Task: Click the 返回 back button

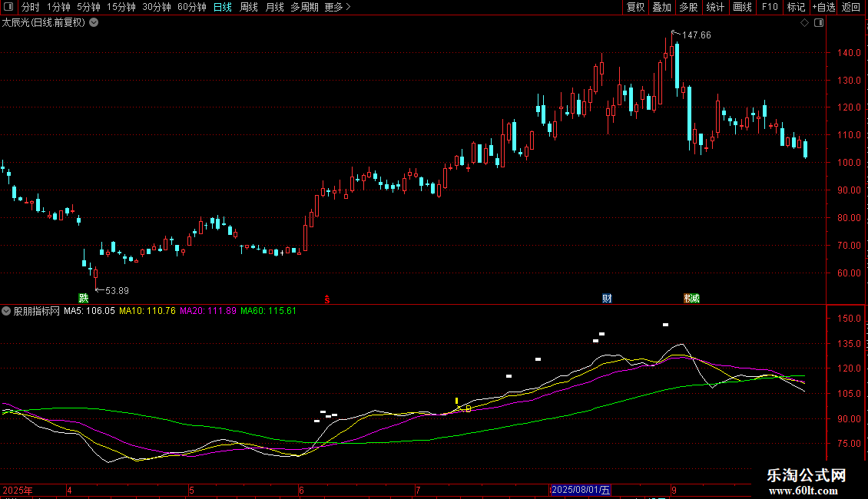Action: (851, 7)
